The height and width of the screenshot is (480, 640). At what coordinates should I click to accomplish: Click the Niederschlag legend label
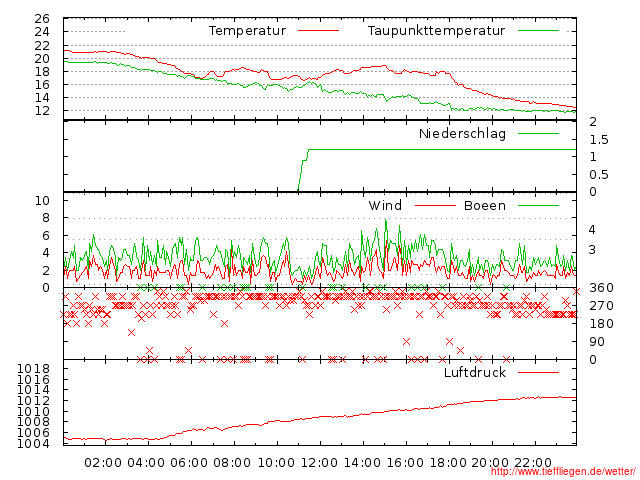[x=462, y=134]
